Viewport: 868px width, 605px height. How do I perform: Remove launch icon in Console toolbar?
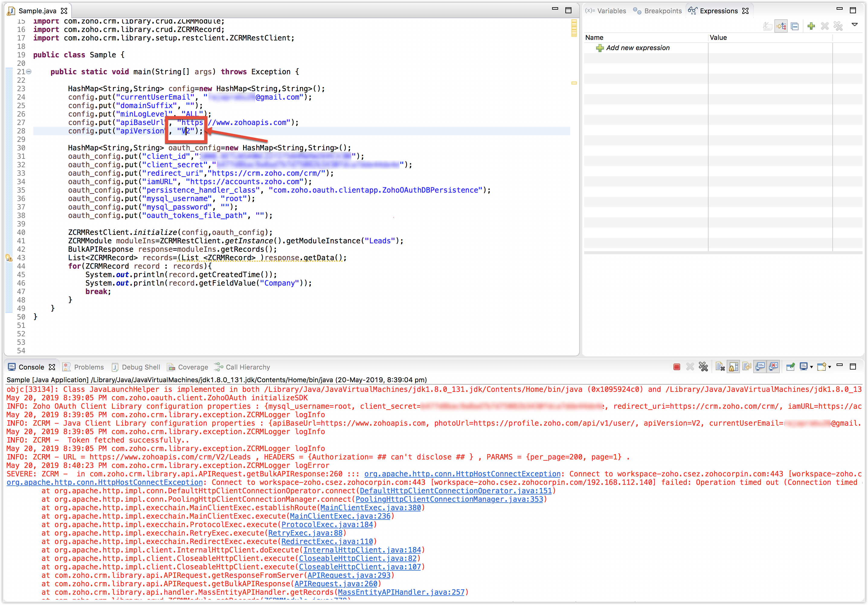point(690,367)
